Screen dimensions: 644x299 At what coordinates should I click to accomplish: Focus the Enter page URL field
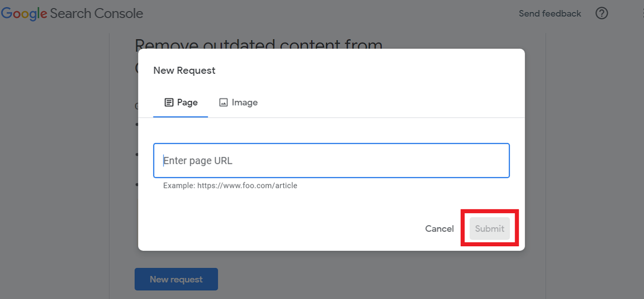pyautogui.click(x=332, y=160)
